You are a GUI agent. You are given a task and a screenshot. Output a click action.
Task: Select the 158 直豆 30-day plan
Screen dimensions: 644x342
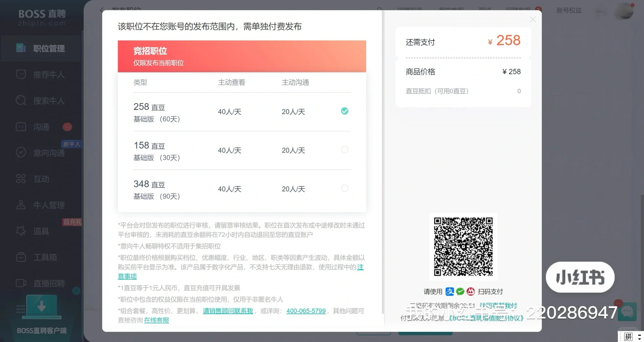(x=345, y=149)
